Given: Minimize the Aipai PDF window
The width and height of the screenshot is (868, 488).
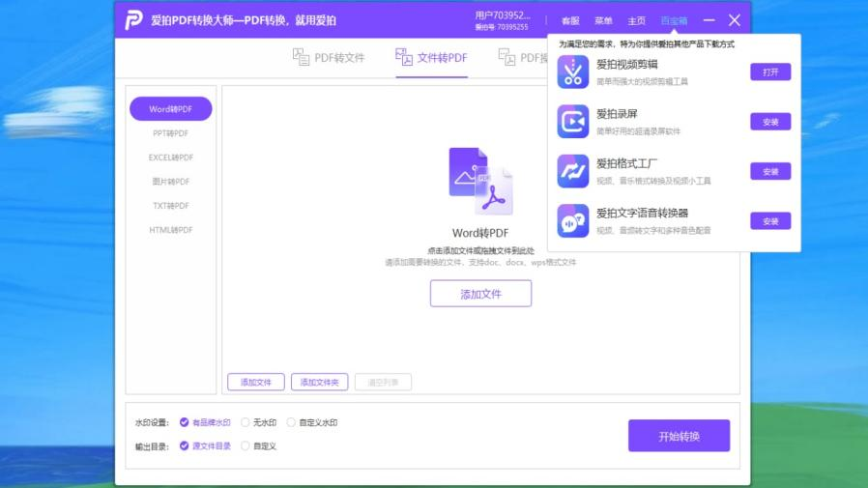Looking at the screenshot, I should point(709,20).
